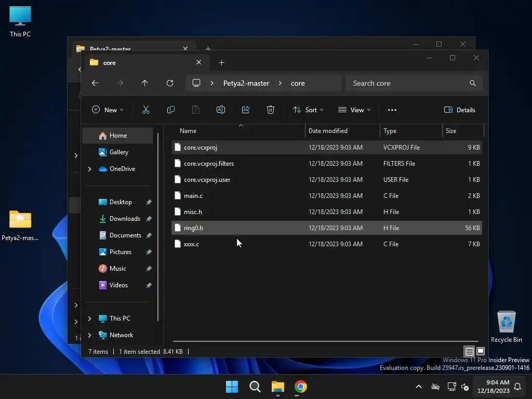The width and height of the screenshot is (532, 399).
Task: Add a new tab in core window
Action: 221,62
